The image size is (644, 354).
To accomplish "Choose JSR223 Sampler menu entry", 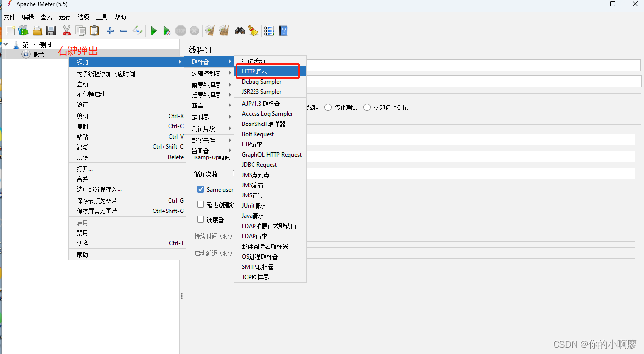I will tap(271, 92).
